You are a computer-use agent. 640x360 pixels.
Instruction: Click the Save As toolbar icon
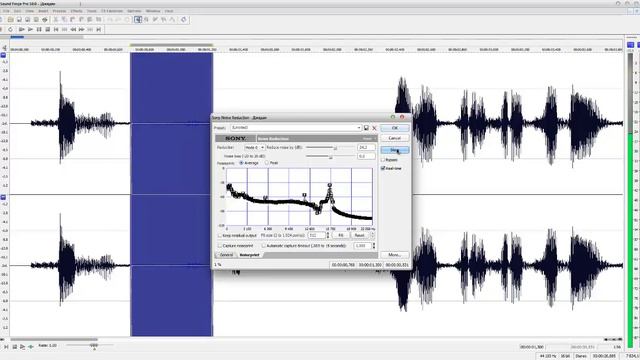pos(28,20)
